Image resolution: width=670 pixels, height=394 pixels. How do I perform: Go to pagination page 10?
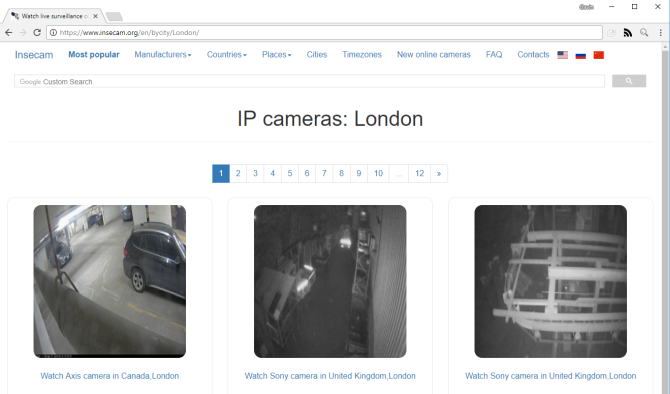[x=378, y=173]
